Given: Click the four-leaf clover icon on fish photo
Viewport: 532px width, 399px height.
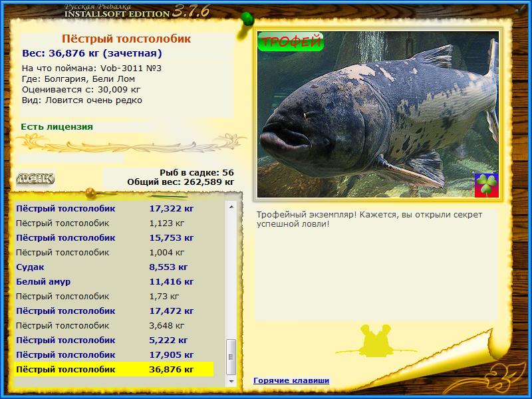Looking at the screenshot, I should (487, 186).
